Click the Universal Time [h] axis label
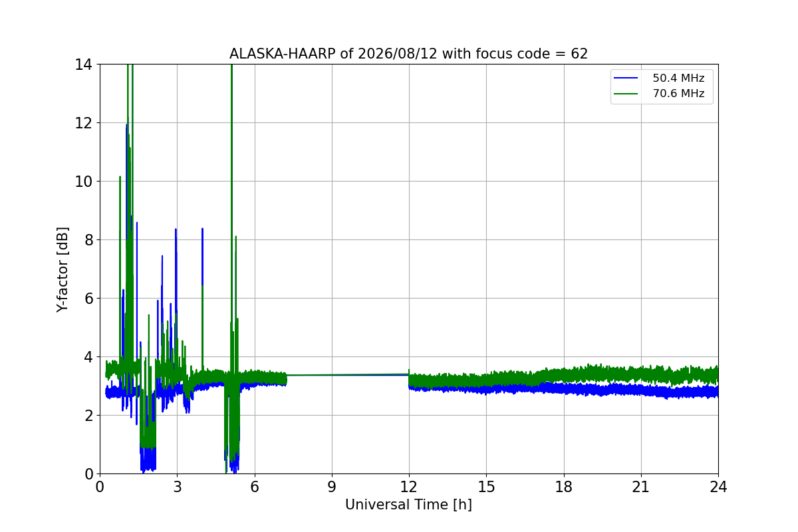 [408, 505]
